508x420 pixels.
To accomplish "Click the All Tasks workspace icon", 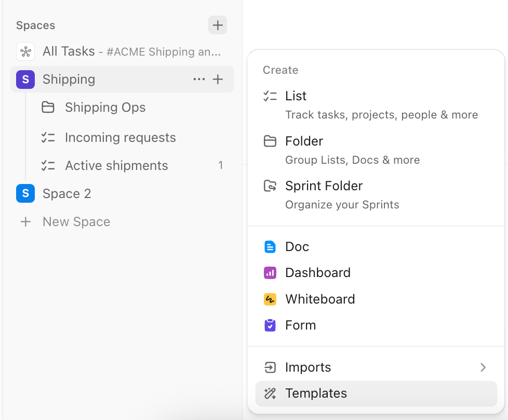I will click(x=24, y=51).
